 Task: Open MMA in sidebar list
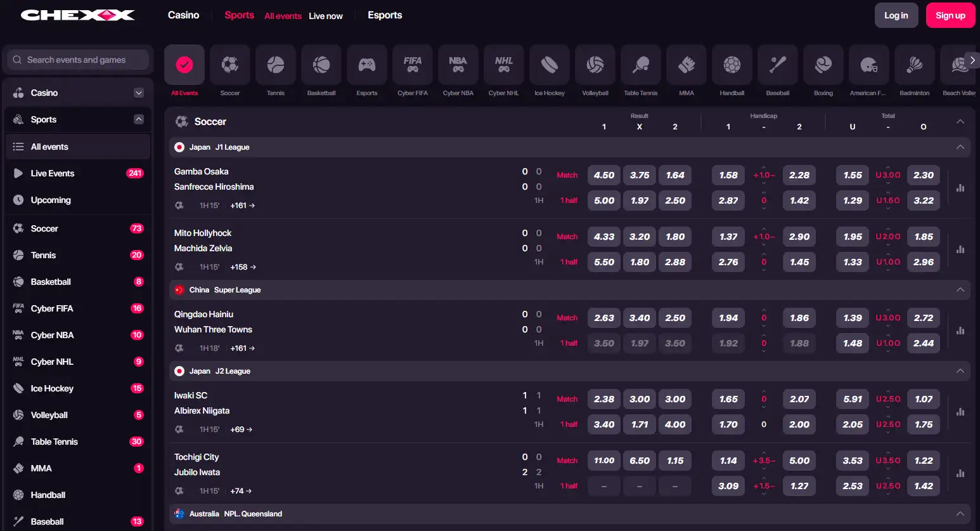[x=78, y=468]
